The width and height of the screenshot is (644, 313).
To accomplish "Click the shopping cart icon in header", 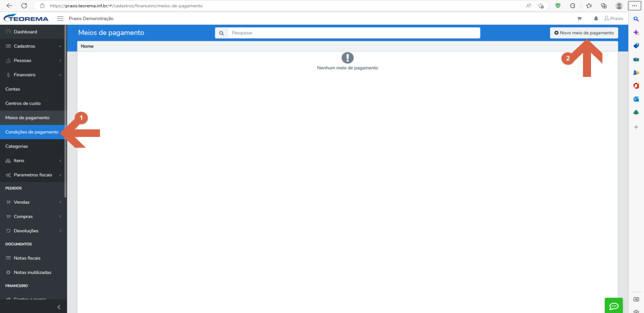I will click(x=579, y=18).
